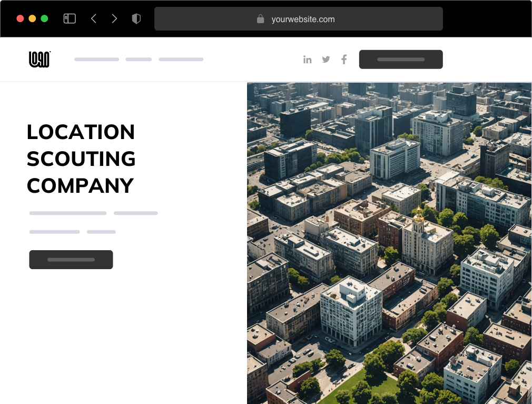Go forward with the right chevron
This screenshot has width=532, height=404.
(x=114, y=18)
